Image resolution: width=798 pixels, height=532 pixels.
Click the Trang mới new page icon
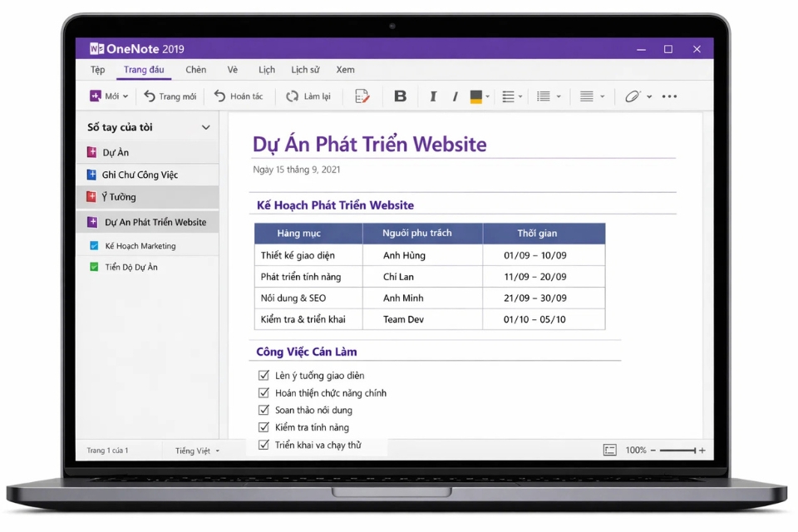(151, 96)
